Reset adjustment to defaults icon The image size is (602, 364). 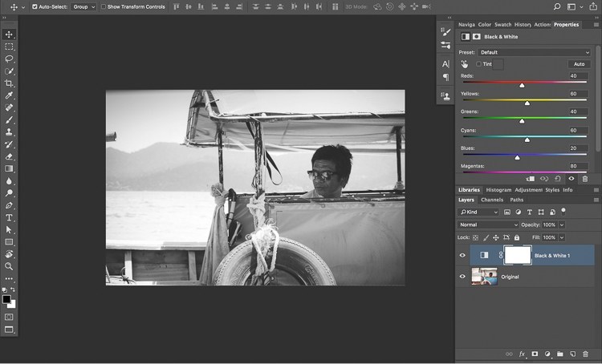click(558, 179)
